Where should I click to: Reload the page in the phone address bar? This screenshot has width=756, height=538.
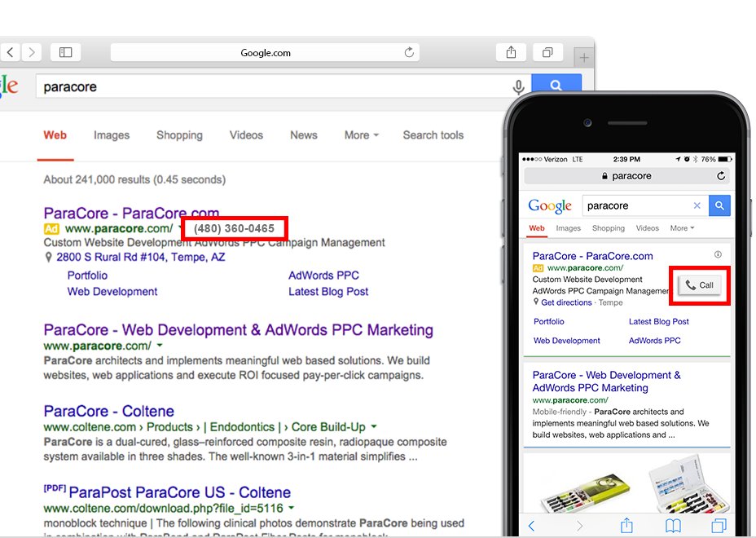coord(721,176)
